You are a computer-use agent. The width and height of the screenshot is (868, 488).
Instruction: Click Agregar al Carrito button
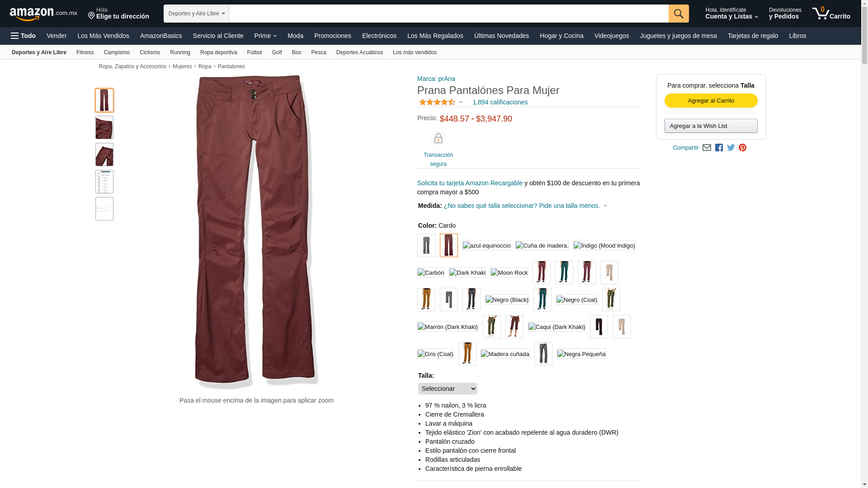tap(711, 101)
